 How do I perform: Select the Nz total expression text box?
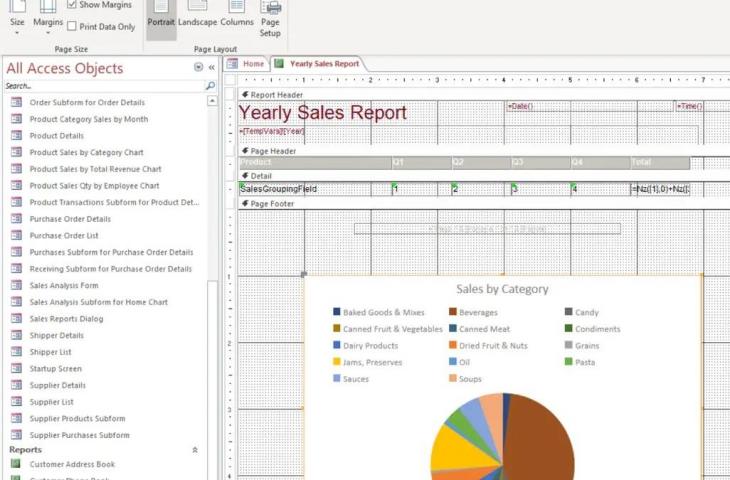pos(660,189)
